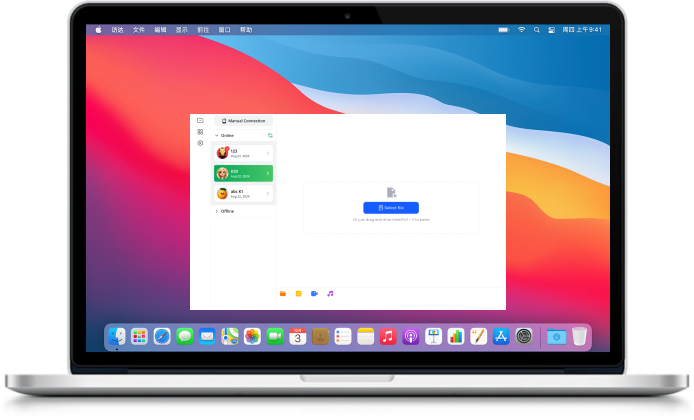
Task: Open Safari from the Dock
Action: 161,337
